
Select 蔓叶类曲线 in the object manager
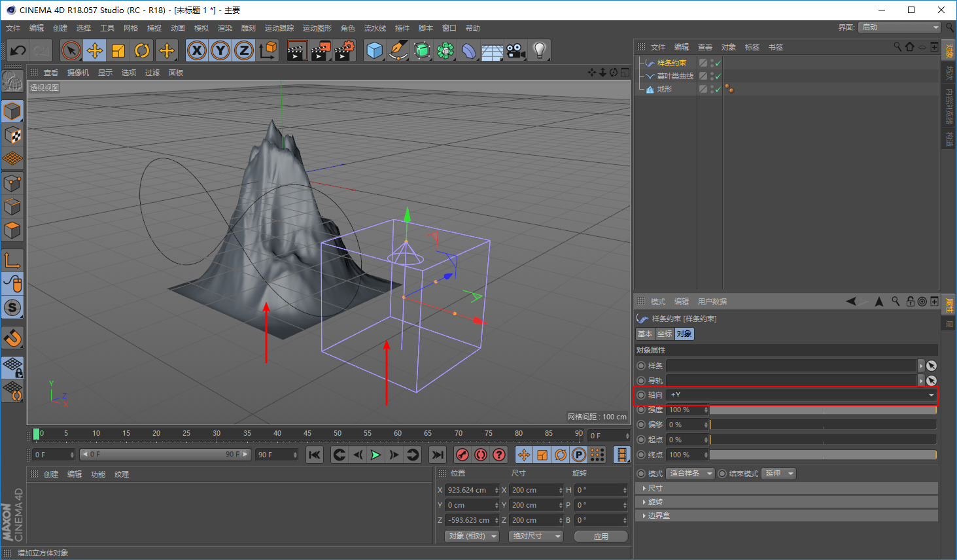click(x=675, y=76)
